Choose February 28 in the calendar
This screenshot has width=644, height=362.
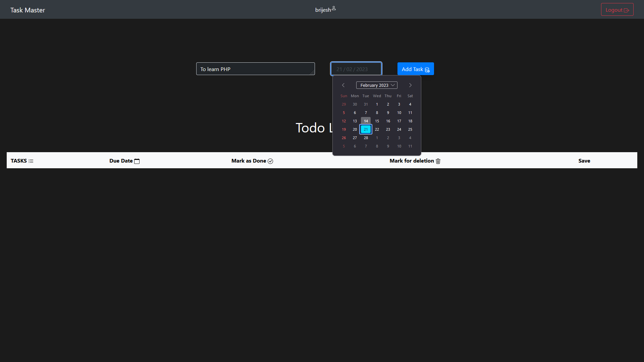[366, 138]
